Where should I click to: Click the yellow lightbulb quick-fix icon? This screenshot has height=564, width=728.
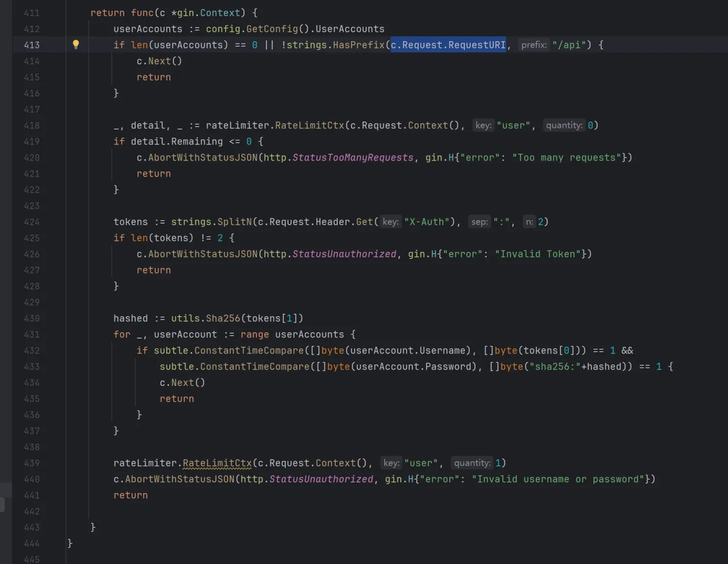click(x=76, y=45)
